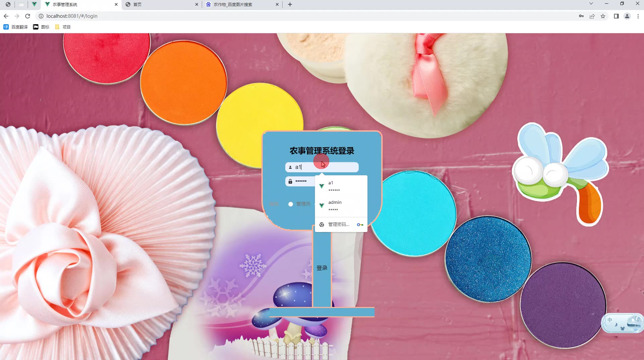Click the lock icon in password field
The width and height of the screenshot is (644, 360).
point(290,181)
